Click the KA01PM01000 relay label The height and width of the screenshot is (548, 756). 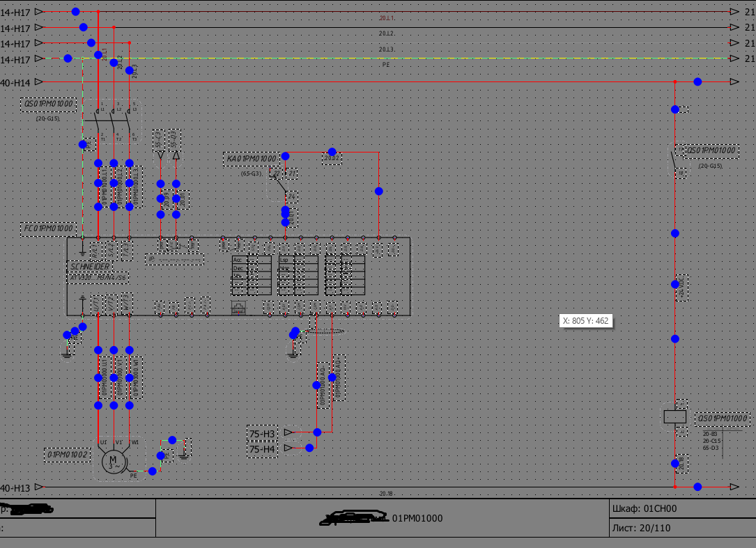click(251, 159)
